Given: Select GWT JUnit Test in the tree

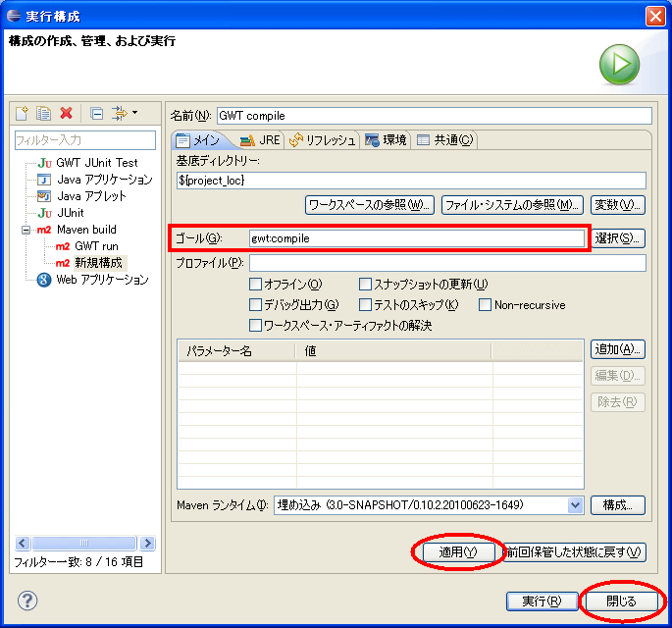Looking at the screenshot, I should click(x=97, y=163).
